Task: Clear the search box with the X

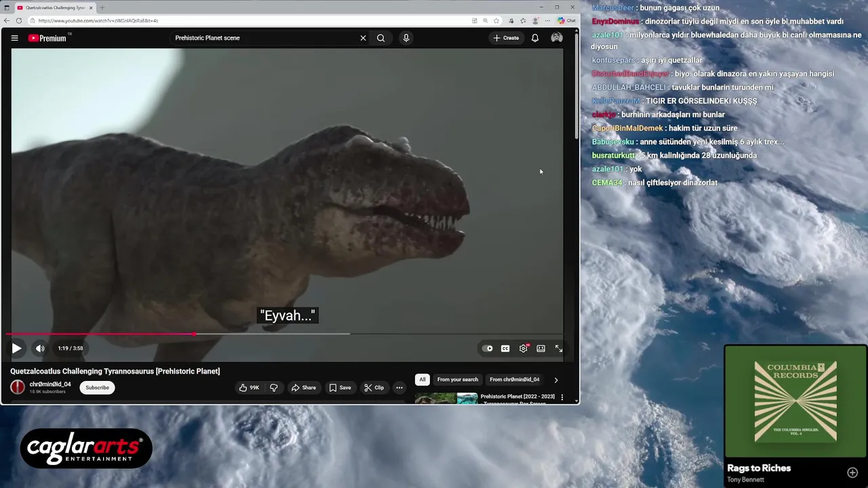Action: [x=363, y=38]
